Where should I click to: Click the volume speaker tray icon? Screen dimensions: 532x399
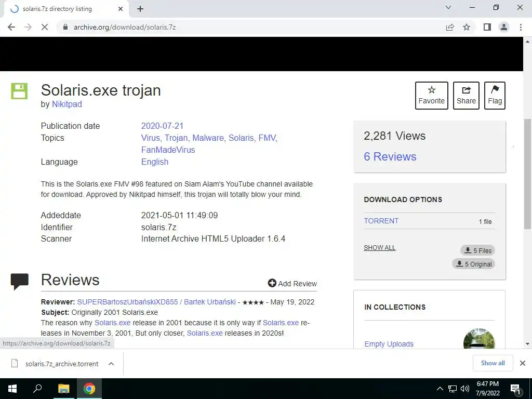[465, 389]
